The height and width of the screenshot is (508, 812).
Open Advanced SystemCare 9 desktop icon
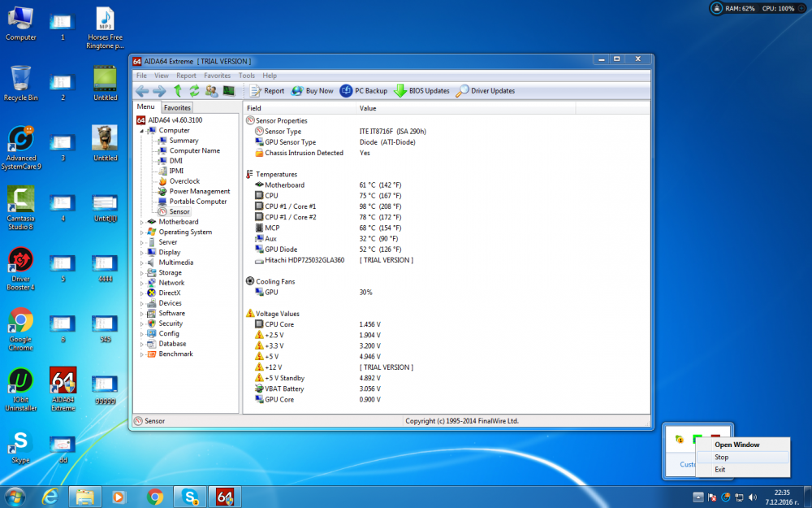coord(21,148)
